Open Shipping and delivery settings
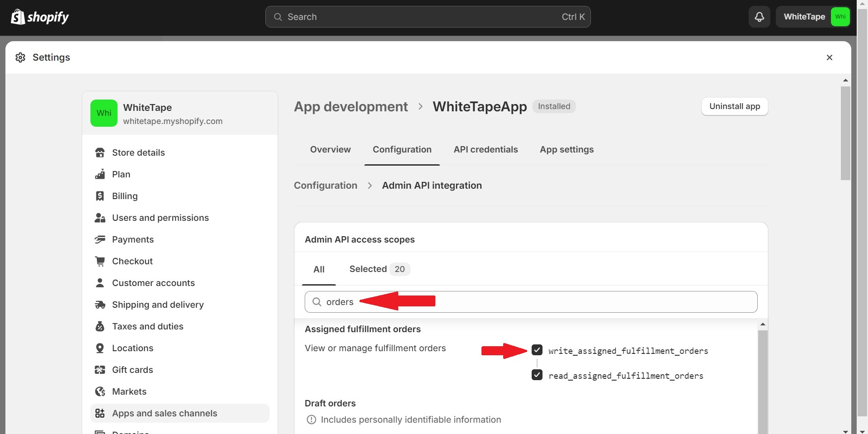 (x=180, y=305)
